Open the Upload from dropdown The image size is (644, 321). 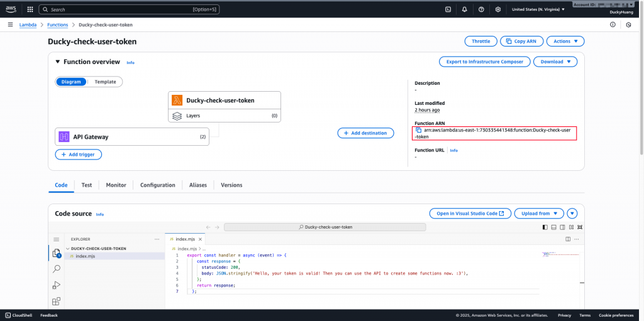pos(539,214)
